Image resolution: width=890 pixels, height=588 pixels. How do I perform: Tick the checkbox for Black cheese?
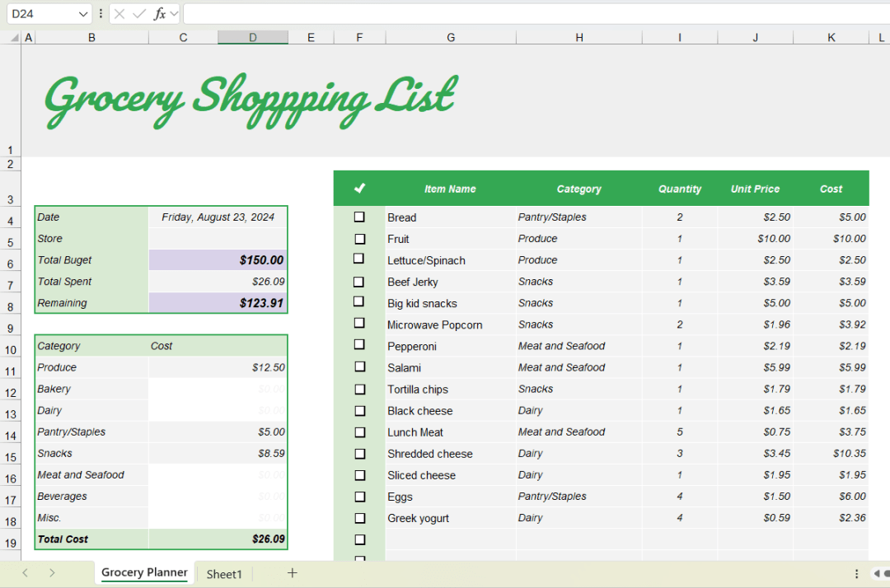pyautogui.click(x=359, y=410)
